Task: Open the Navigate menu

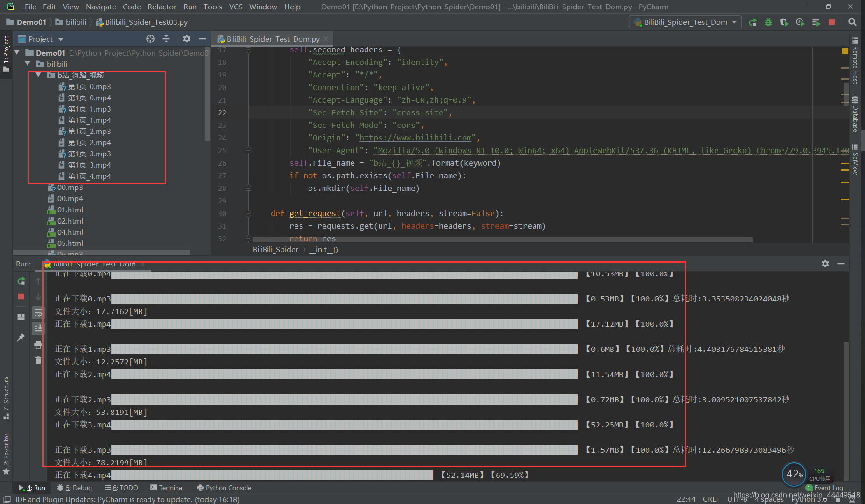Action: click(101, 7)
